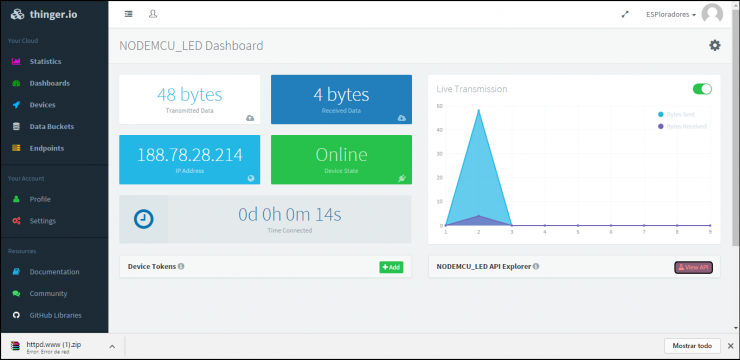The width and height of the screenshot is (740, 360).
Task: Open Endpoints in the sidebar
Action: [x=47, y=148]
